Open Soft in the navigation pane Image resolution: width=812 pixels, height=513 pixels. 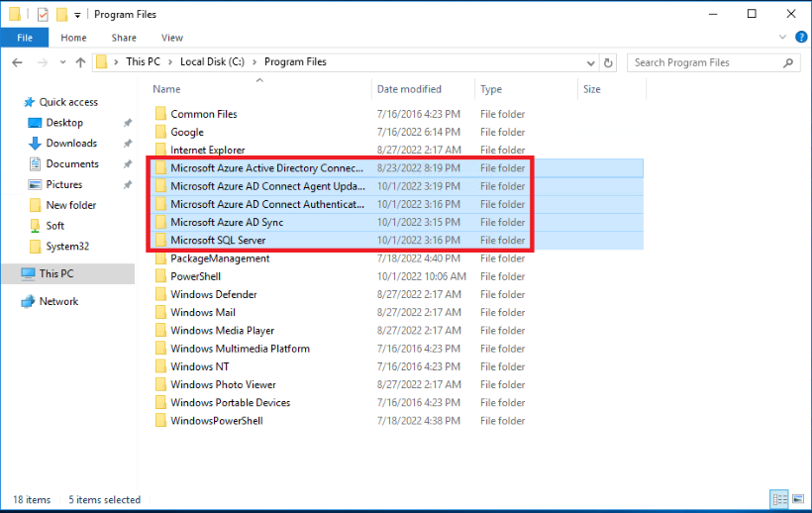click(54, 226)
